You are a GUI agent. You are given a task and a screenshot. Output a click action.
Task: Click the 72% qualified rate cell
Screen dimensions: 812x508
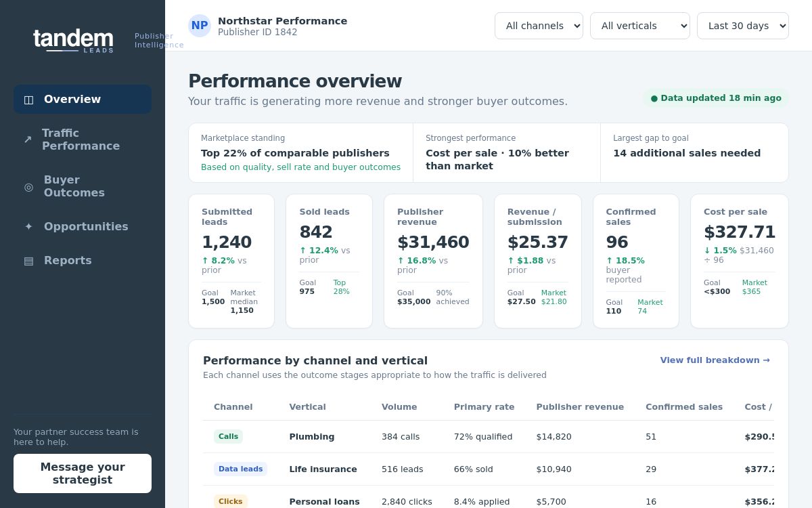tap(483, 437)
